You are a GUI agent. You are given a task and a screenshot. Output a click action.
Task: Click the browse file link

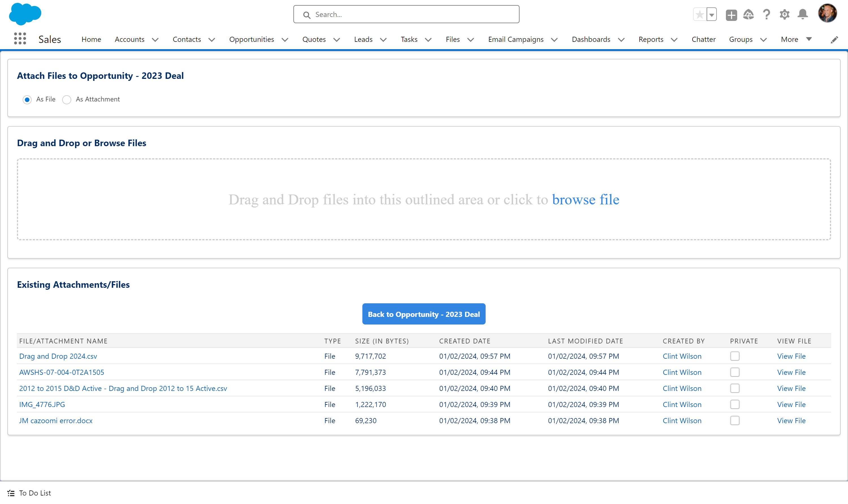coord(585,200)
